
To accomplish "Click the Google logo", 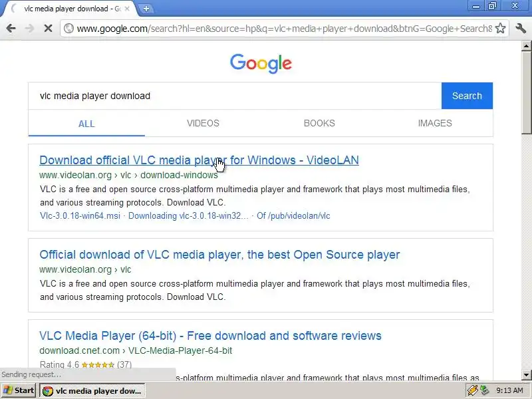I will pyautogui.click(x=261, y=63).
